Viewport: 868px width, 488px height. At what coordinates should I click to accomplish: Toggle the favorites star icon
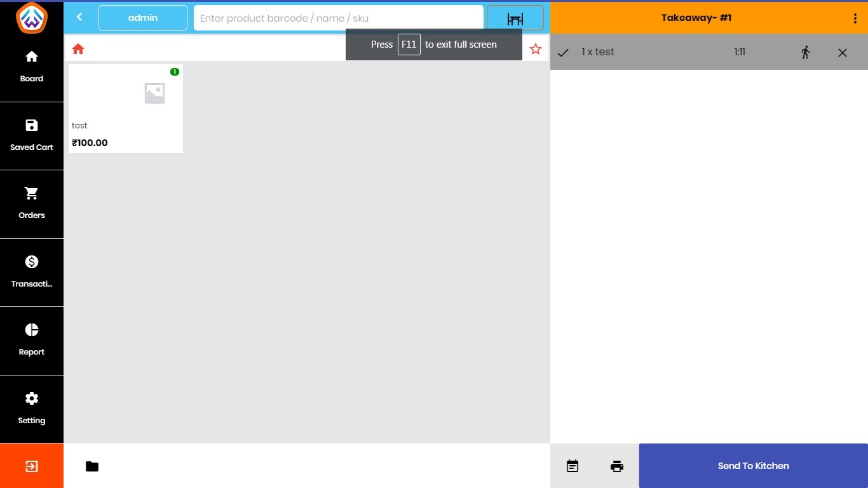(x=536, y=49)
